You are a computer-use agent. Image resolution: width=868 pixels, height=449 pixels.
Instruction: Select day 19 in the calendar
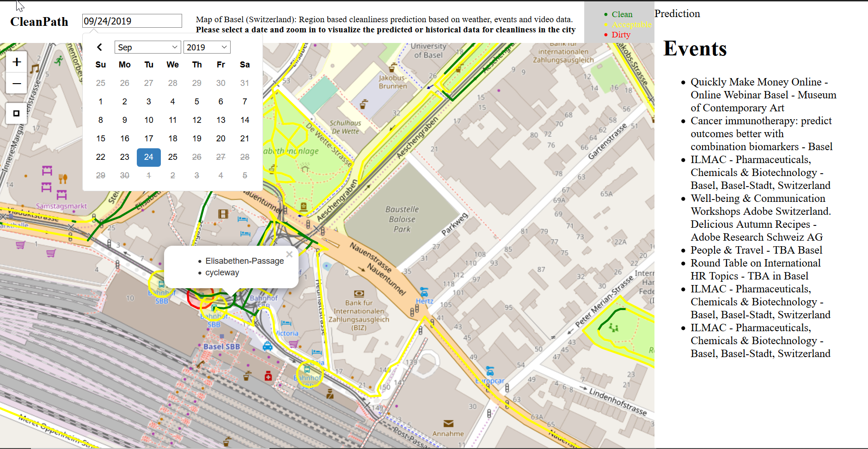[197, 139]
